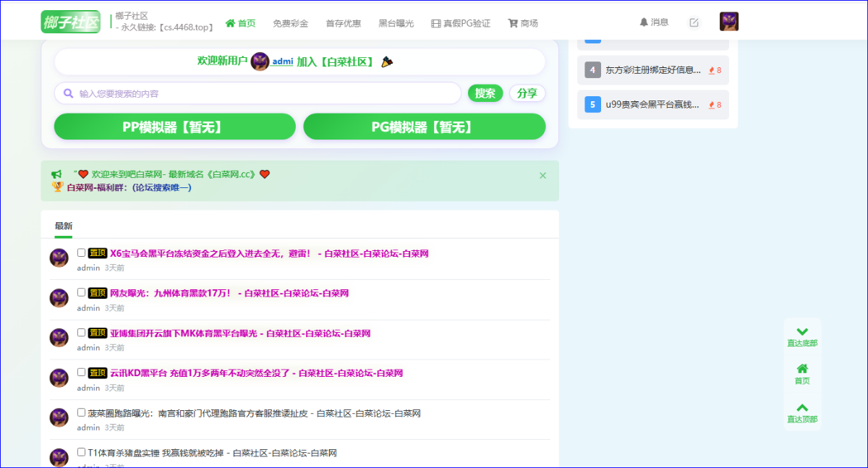Click the pencil emoji in welcome banner
Viewport: 868px width, 468px height.
pyautogui.click(x=387, y=61)
